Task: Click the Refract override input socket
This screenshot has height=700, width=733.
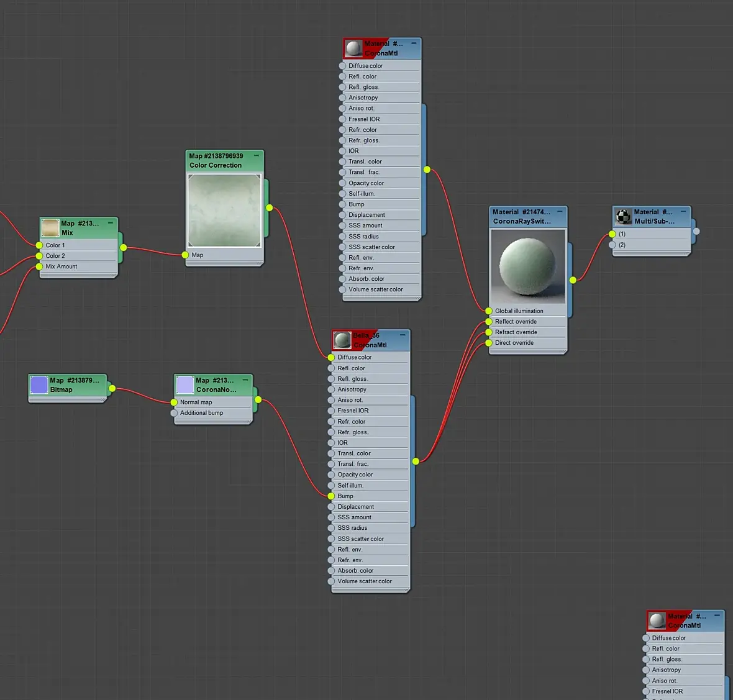Action: click(488, 332)
